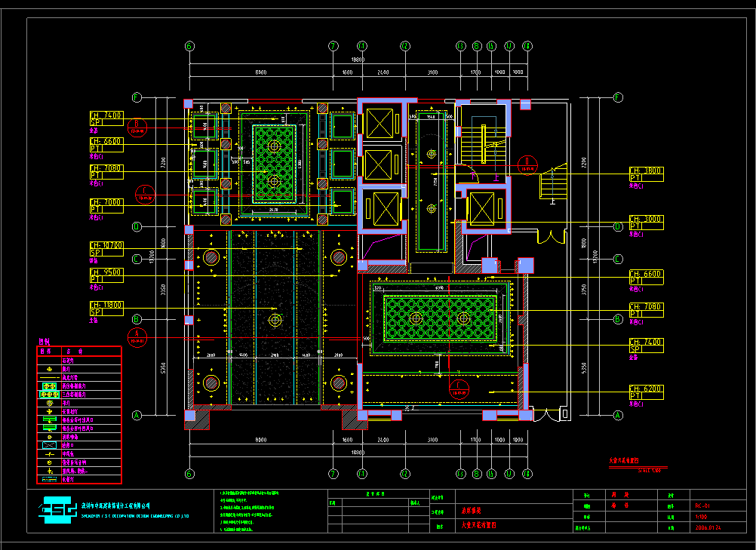Click the red-bordered legend table
Image resolution: width=756 pixels, height=550 pixels.
click(79, 415)
